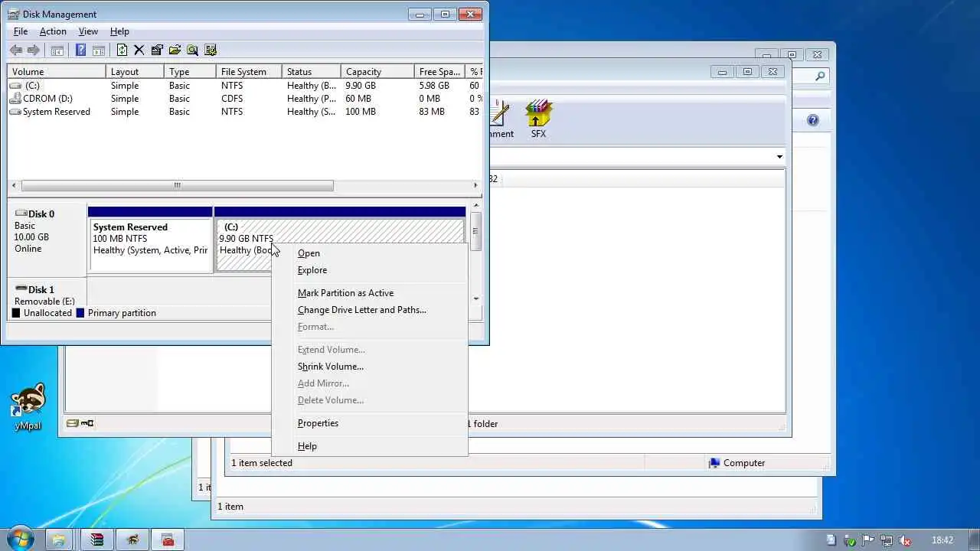
Task: Click the WinRAR books taskbar button
Action: click(97, 540)
